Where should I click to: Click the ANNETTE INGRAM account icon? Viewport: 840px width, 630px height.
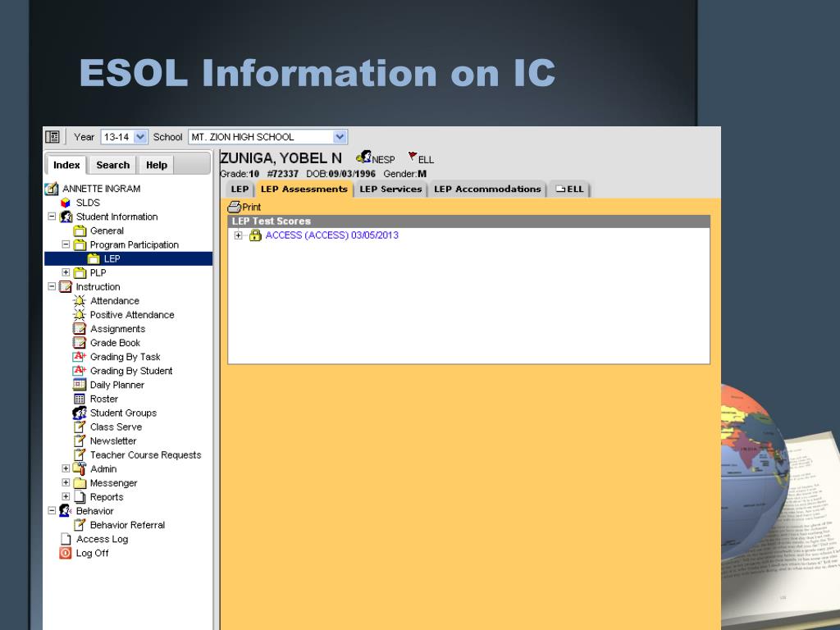click(x=52, y=189)
